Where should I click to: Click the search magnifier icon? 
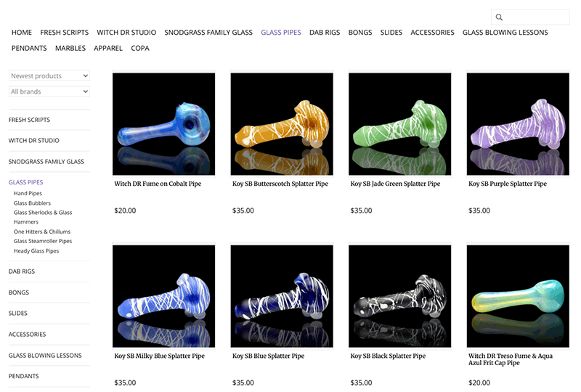click(499, 17)
